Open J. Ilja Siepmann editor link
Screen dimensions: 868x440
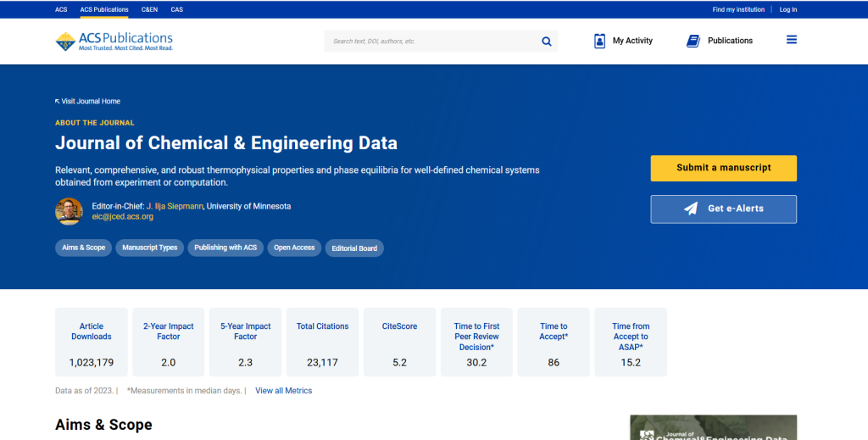tap(175, 206)
